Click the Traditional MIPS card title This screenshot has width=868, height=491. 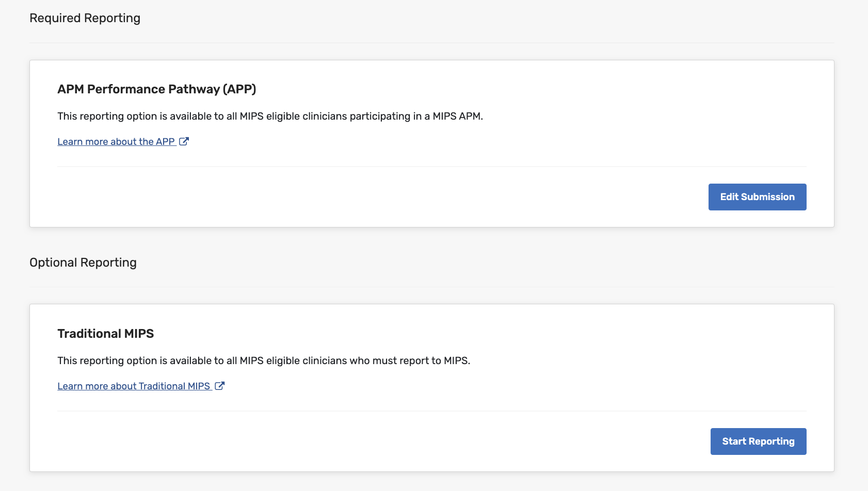[106, 334]
